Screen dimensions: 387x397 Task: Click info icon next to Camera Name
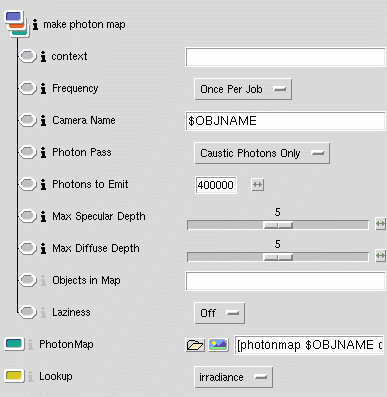point(43,120)
